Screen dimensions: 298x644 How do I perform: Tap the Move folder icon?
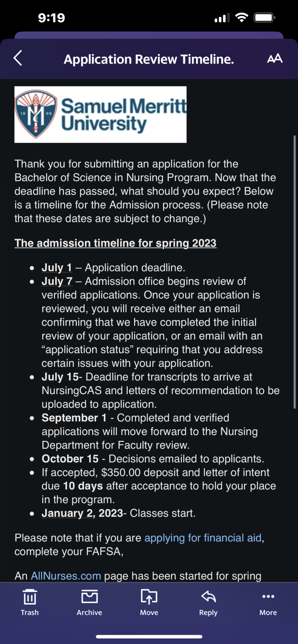point(149,597)
